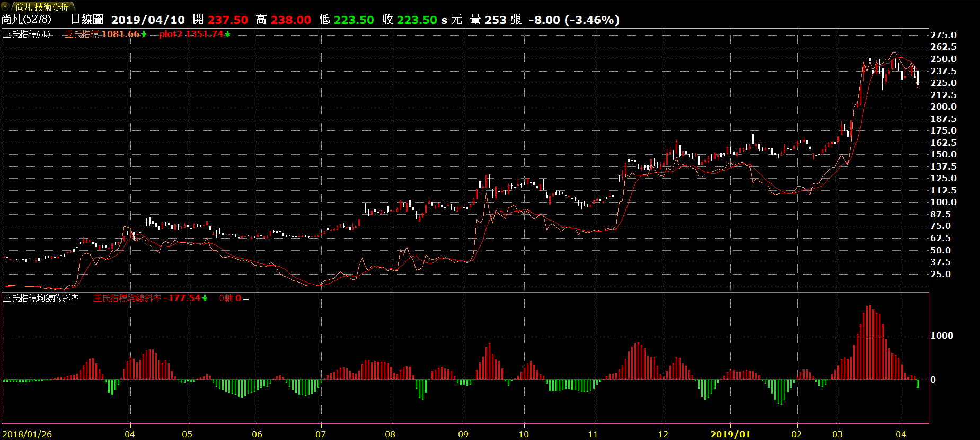Click green down arrow after 1081.66
Screen dimensions: 980x440
tap(144, 34)
